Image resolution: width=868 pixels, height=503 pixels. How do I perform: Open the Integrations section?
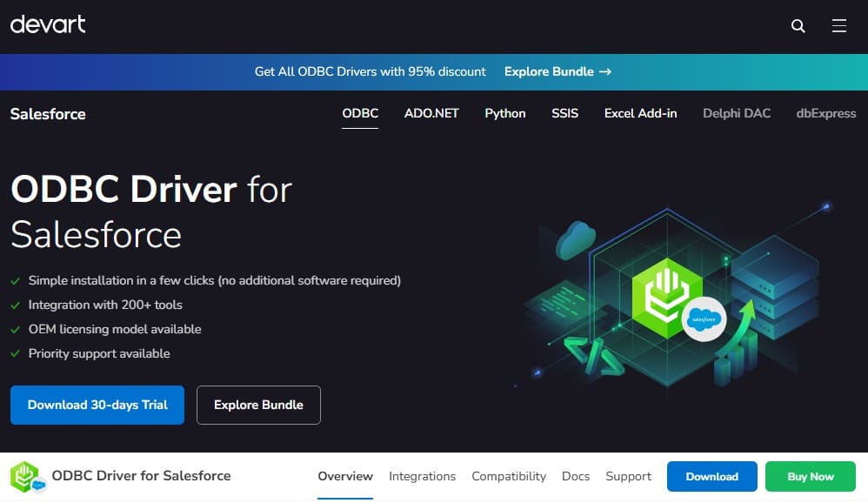[x=422, y=476]
